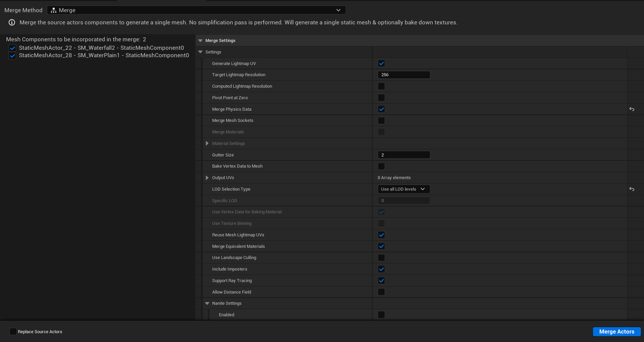Screen dimensions: 644x342
Task: Click the info icon beside merge description
Action: 12,23
